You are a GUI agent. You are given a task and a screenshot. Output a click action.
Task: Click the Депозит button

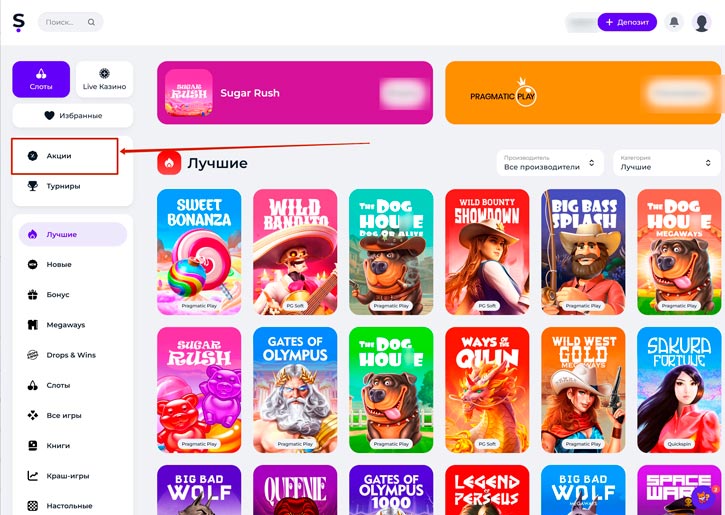(627, 22)
